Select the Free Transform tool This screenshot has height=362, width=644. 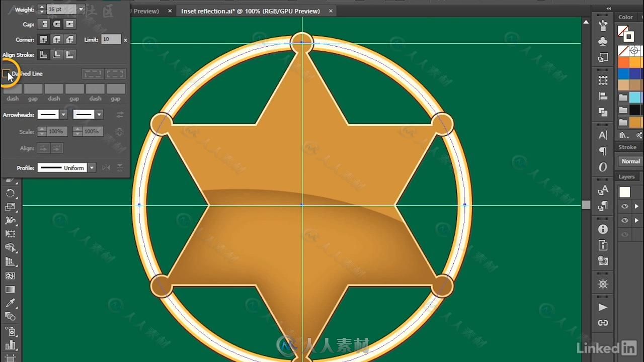point(10,234)
